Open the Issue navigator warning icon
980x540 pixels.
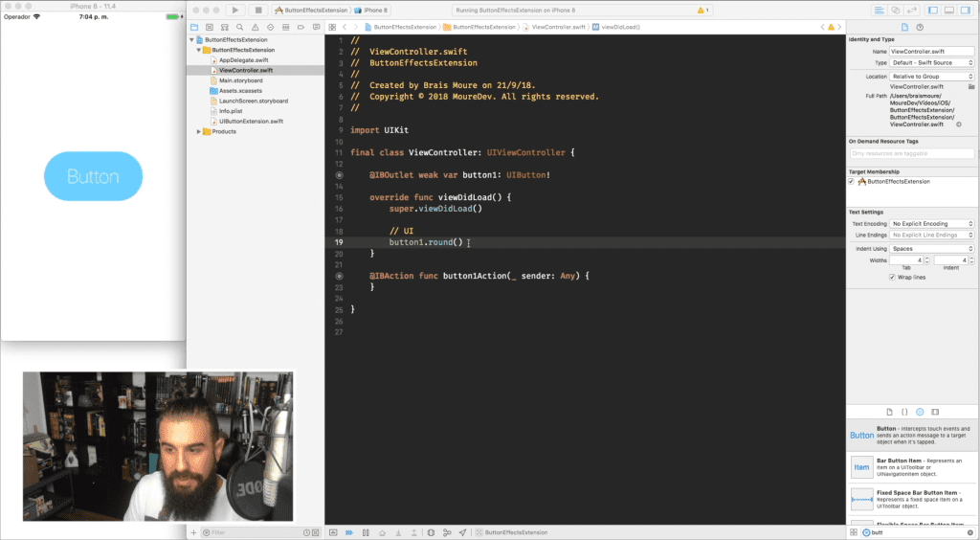(x=255, y=28)
